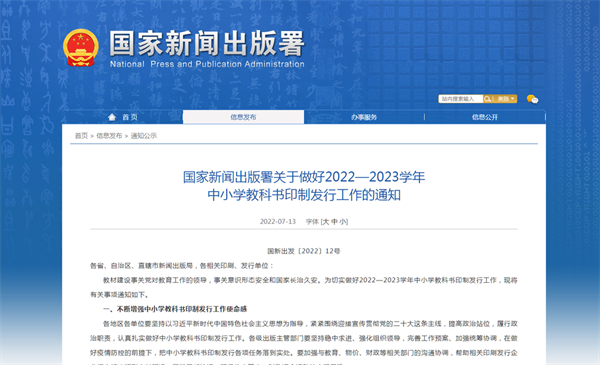
Task: Click 信息发布 in the breadcrumb trail
Action: coord(109,136)
